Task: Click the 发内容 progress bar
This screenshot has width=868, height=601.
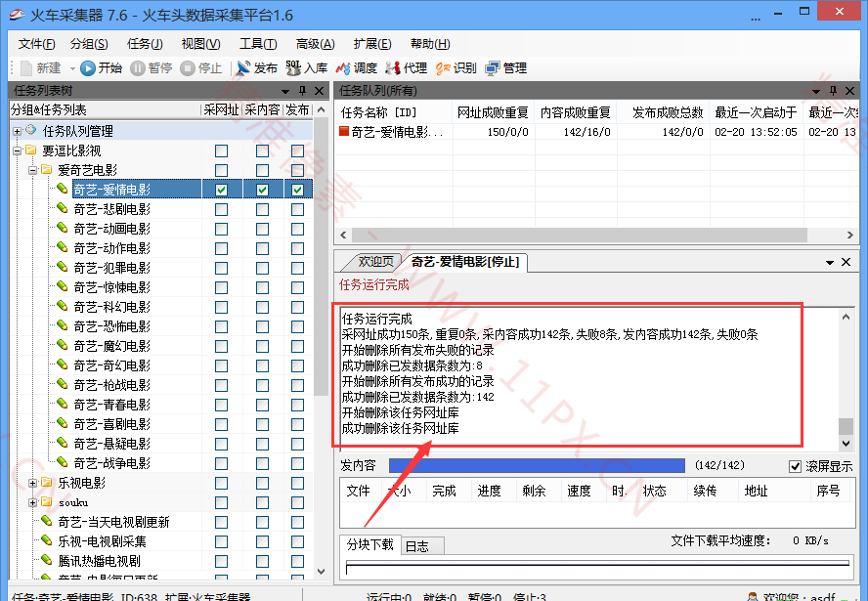Action: pyautogui.click(x=537, y=466)
